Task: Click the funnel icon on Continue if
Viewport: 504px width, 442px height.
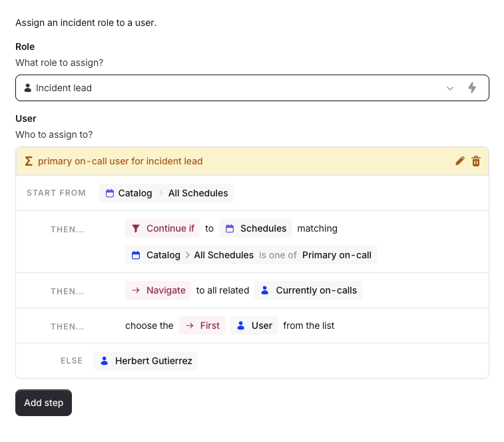Action: [x=136, y=228]
